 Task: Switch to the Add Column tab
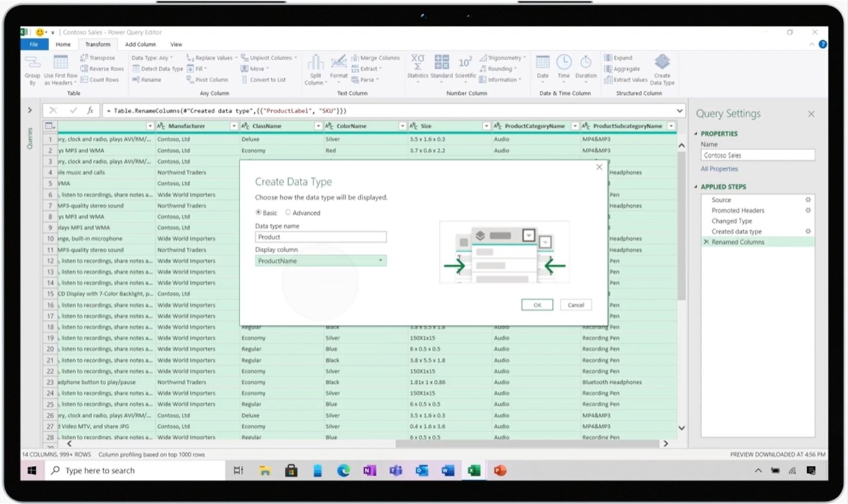pyautogui.click(x=140, y=45)
